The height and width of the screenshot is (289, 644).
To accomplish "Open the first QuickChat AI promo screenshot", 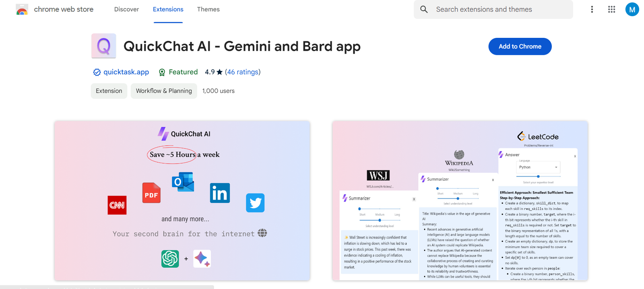I will coord(182,200).
